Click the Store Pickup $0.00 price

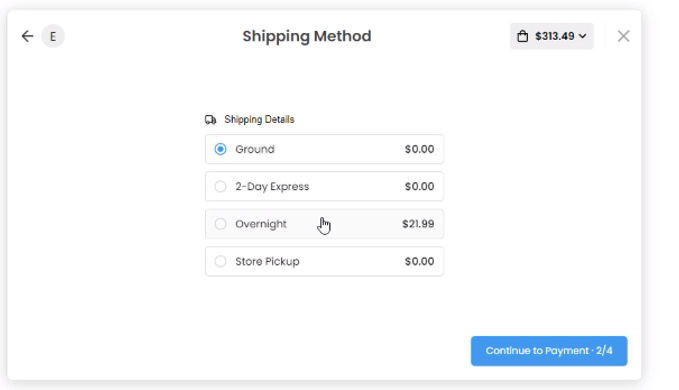click(x=419, y=261)
